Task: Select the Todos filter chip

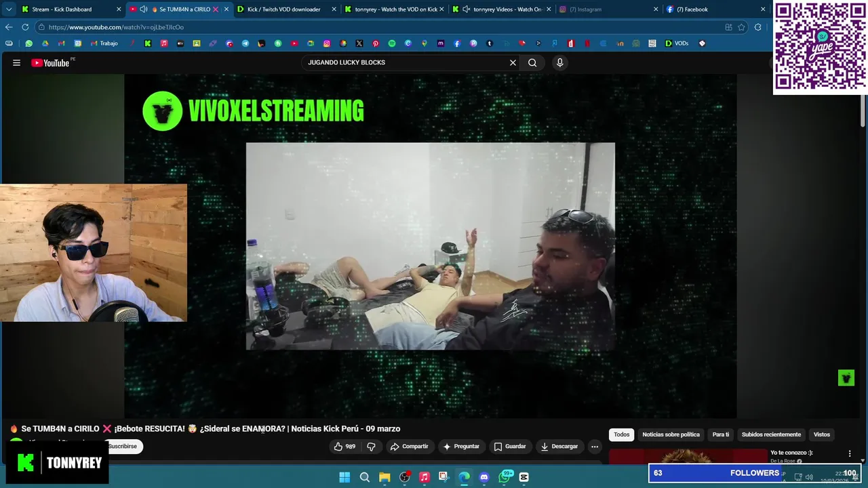Action: pos(622,434)
